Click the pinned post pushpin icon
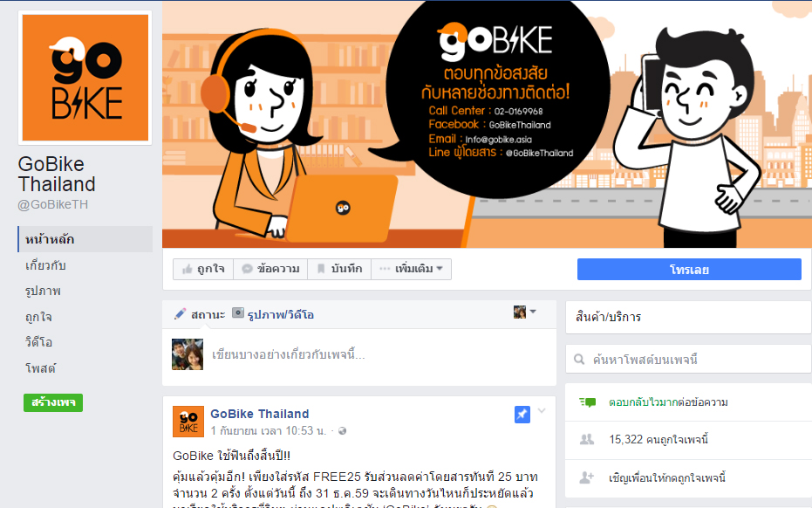 pos(522,415)
